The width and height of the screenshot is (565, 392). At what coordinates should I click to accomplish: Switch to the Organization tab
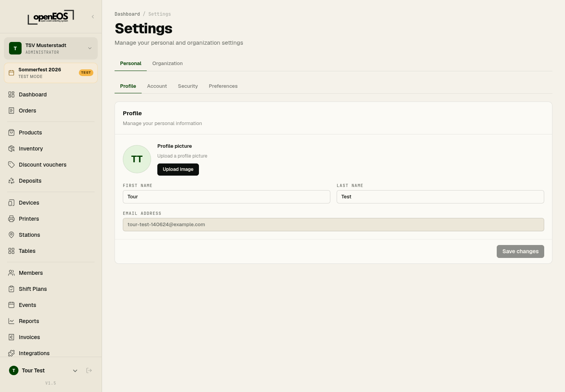[x=168, y=64]
